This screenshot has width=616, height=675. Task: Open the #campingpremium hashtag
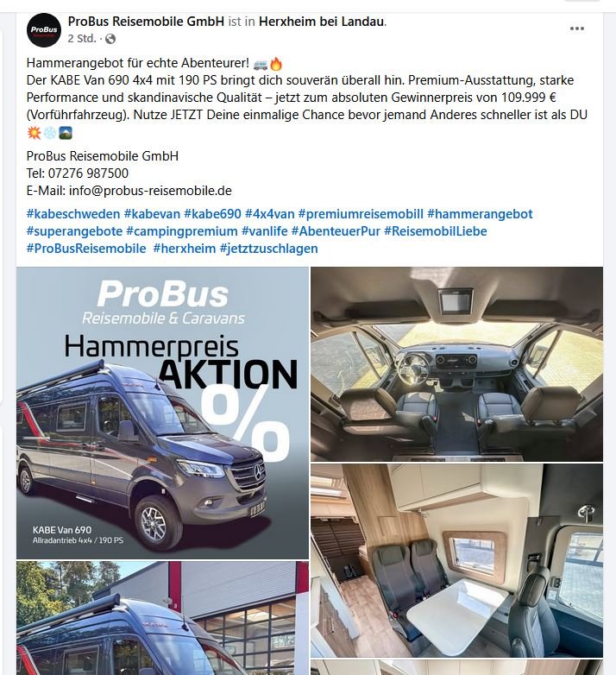[x=181, y=231]
